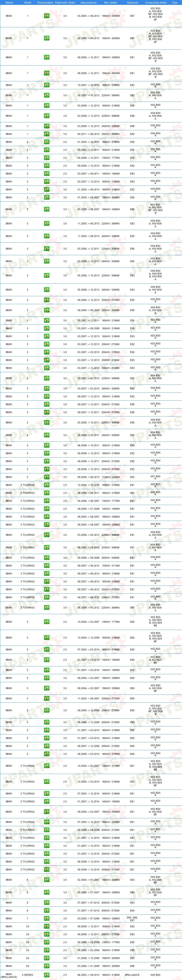Click fuel icon for Z4 E86 195kW/265KM
182x980 pixels.
(x=46, y=966)
